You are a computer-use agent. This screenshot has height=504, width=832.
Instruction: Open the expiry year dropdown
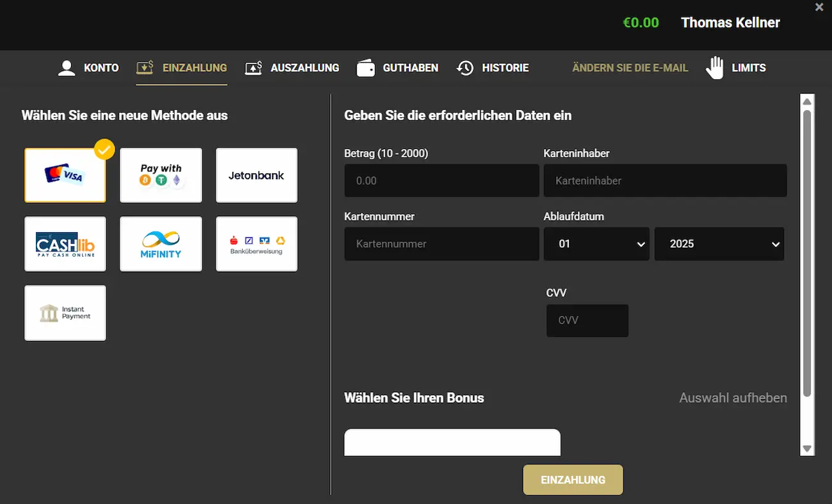coord(719,244)
